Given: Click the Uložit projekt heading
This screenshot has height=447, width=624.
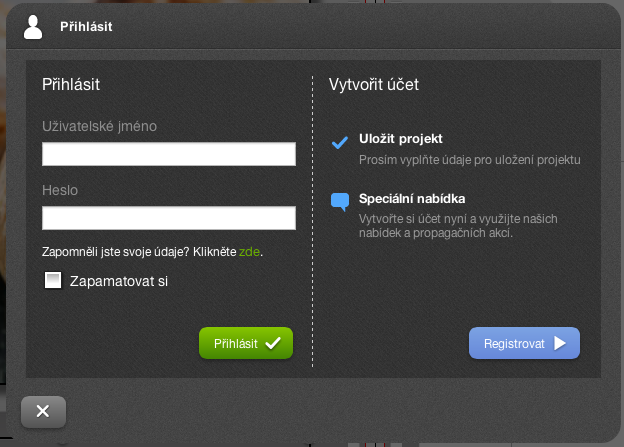Looking at the screenshot, I should [x=400, y=139].
